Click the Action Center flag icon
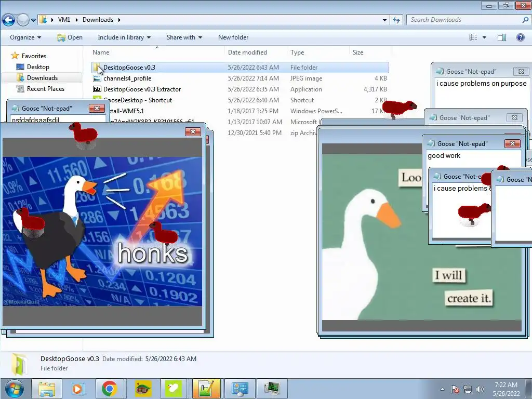 tap(455, 389)
